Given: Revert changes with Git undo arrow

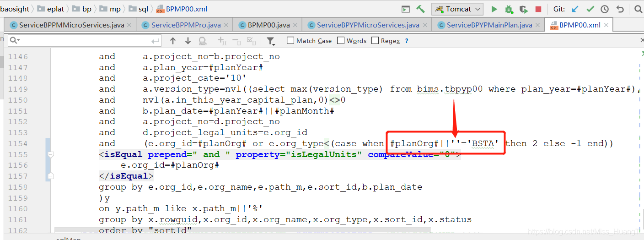Looking at the screenshot, I should pos(620,9).
